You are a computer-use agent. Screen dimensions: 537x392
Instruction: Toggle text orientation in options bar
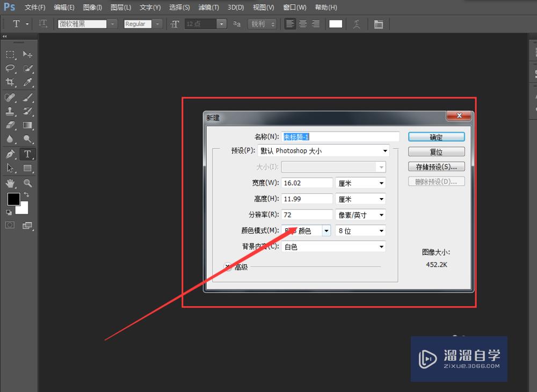[x=43, y=24]
